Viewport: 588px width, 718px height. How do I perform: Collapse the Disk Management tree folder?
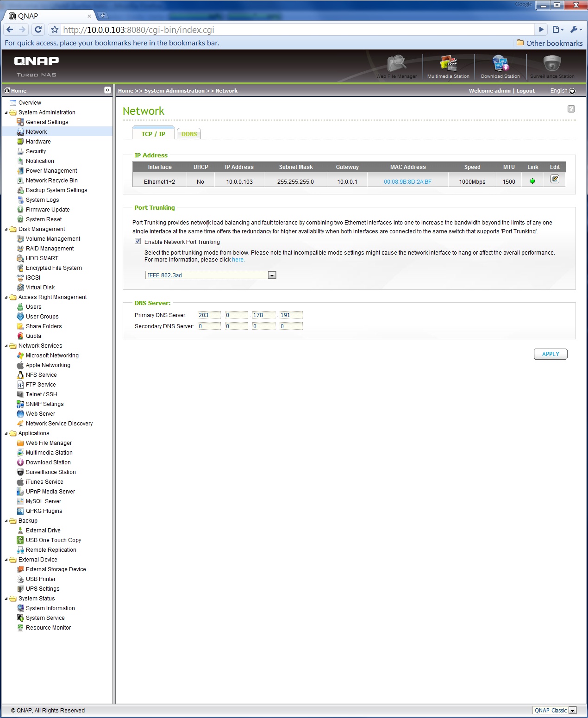6,229
